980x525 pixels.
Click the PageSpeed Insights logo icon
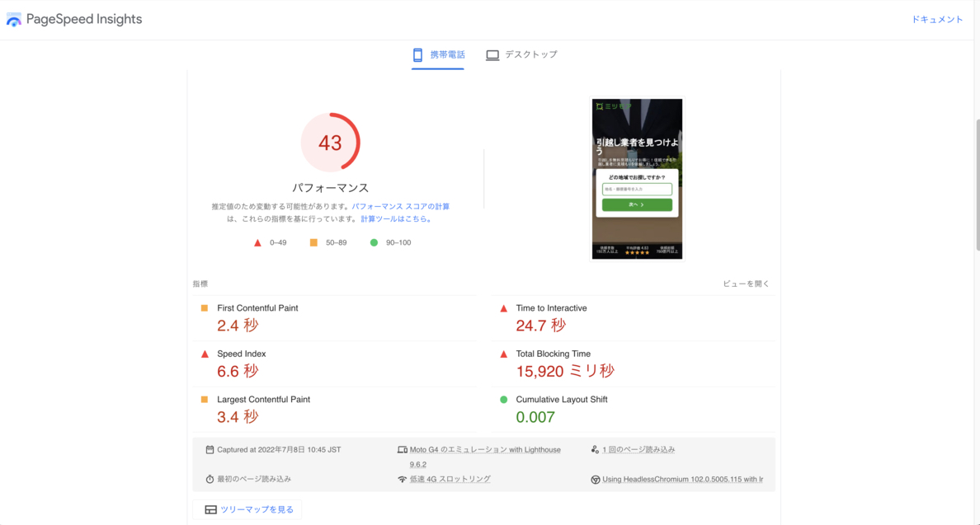tap(14, 19)
